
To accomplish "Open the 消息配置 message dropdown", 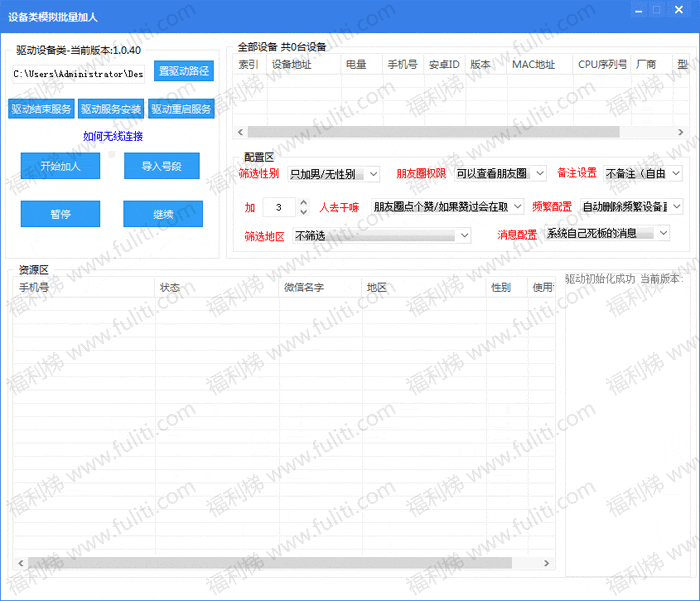I will coord(607,233).
